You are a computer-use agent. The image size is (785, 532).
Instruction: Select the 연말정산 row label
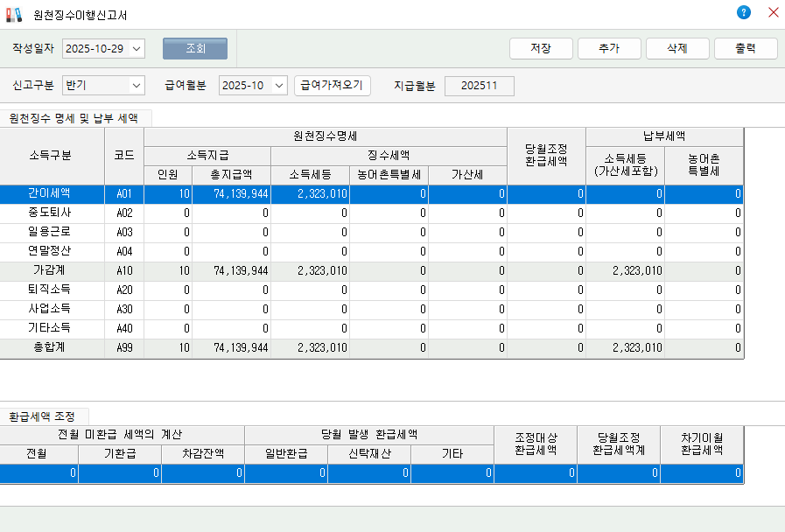52,251
